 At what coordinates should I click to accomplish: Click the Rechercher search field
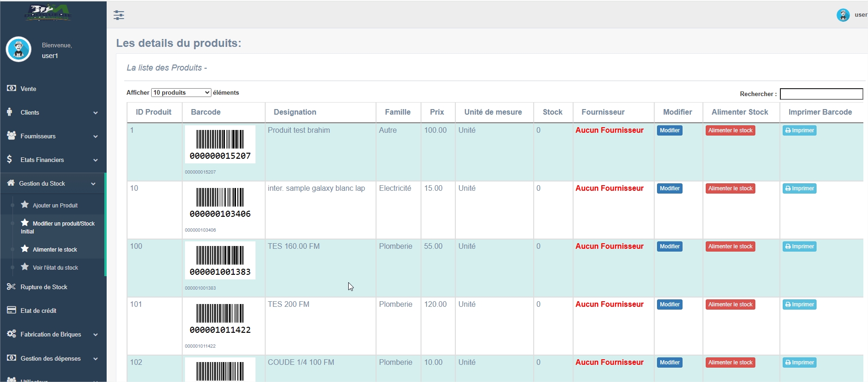(821, 94)
